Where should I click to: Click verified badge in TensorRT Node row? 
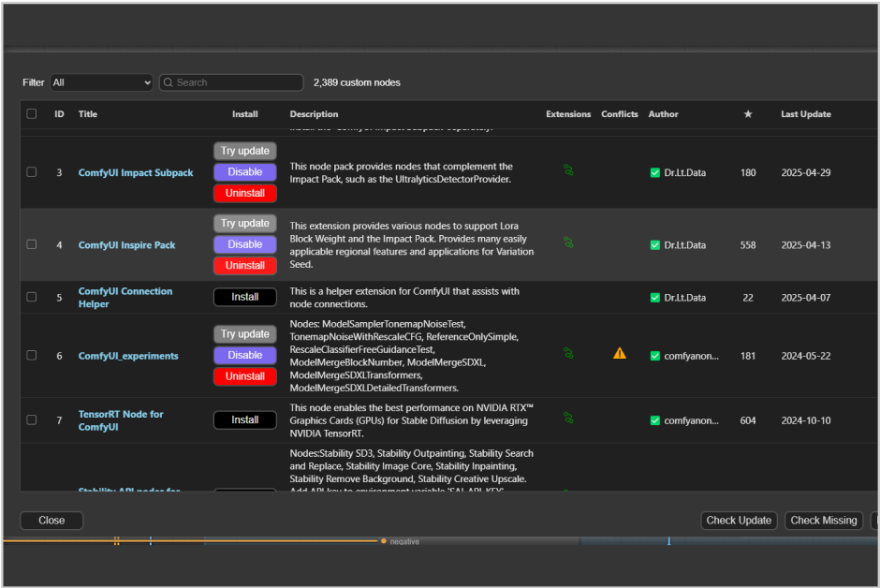(655, 420)
